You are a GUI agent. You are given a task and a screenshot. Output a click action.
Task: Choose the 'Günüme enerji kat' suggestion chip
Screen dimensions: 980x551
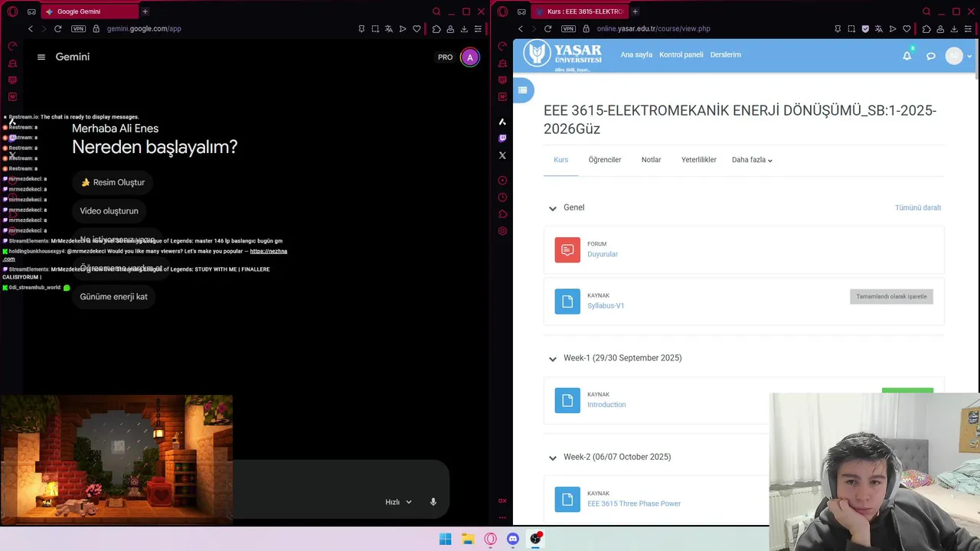point(114,297)
